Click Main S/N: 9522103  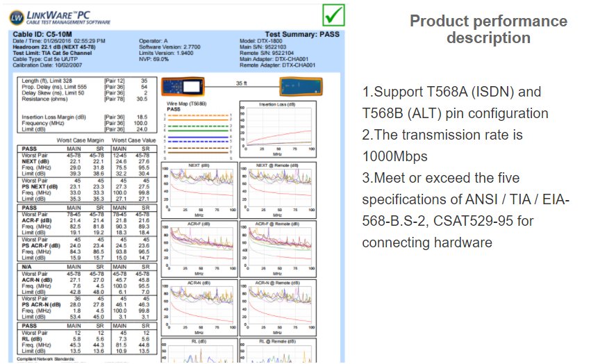263,47
